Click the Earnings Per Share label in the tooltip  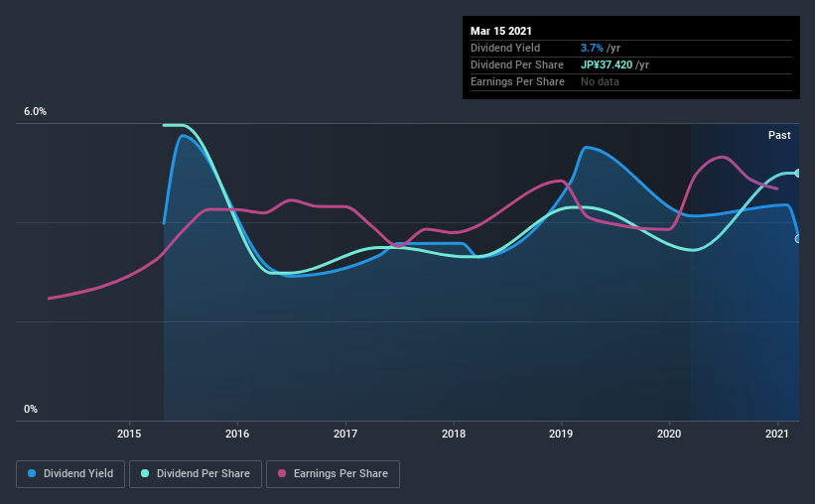[x=518, y=81]
